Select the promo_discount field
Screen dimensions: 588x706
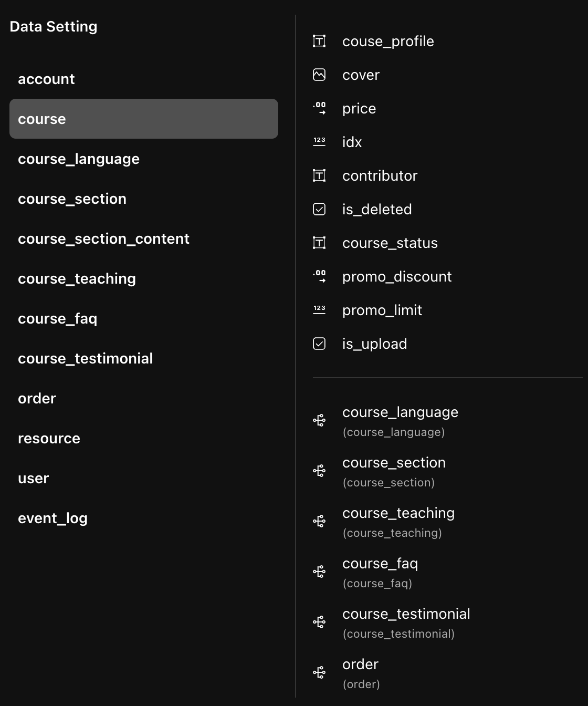click(396, 277)
